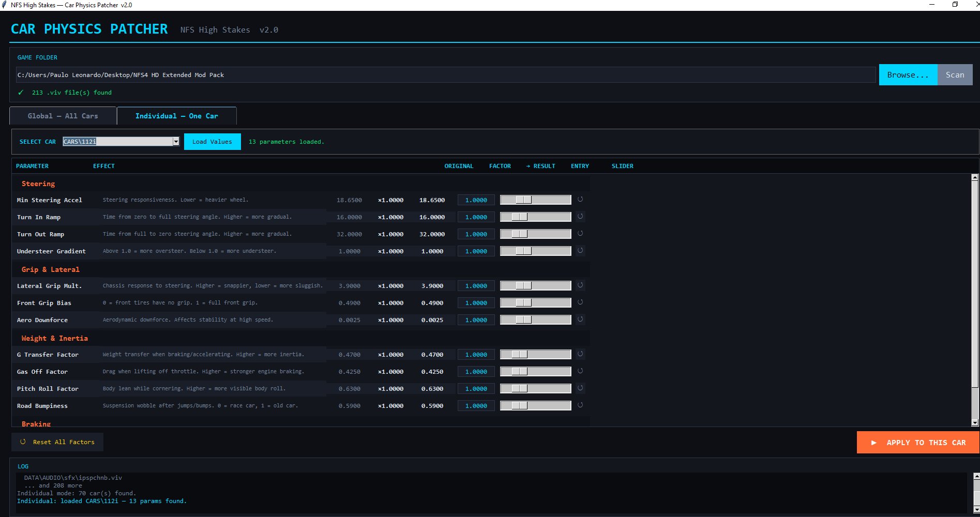Reset the Understeer Gradient factor icon
The width and height of the screenshot is (980, 517).
click(580, 251)
